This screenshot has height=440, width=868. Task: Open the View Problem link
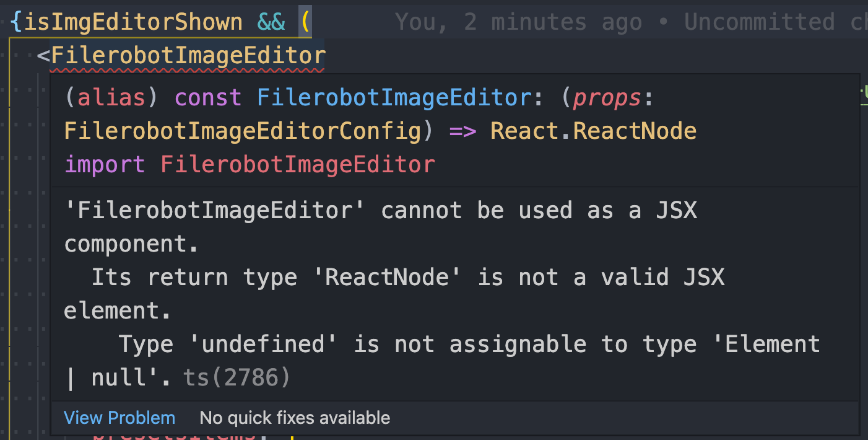pyautogui.click(x=119, y=418)
